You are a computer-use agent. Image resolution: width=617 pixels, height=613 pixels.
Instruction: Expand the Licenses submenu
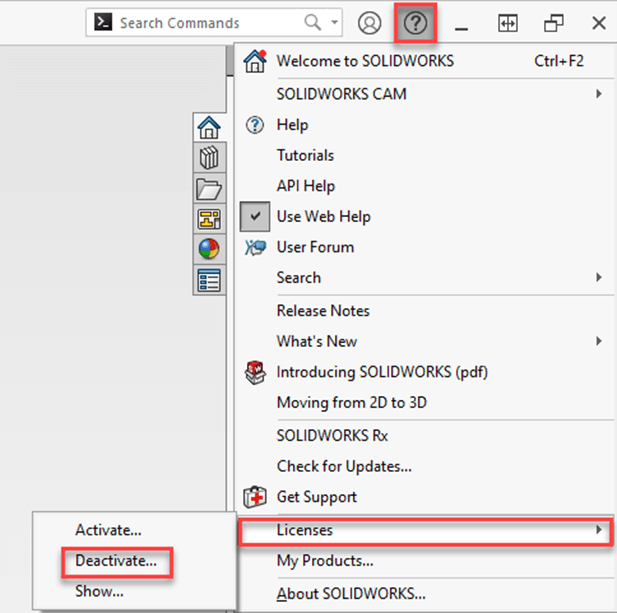click(426, 531)
